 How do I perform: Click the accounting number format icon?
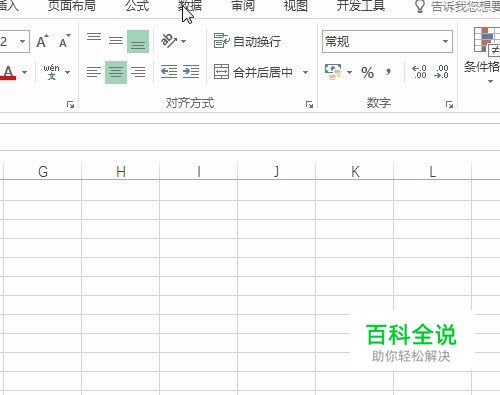pos(333,72)
